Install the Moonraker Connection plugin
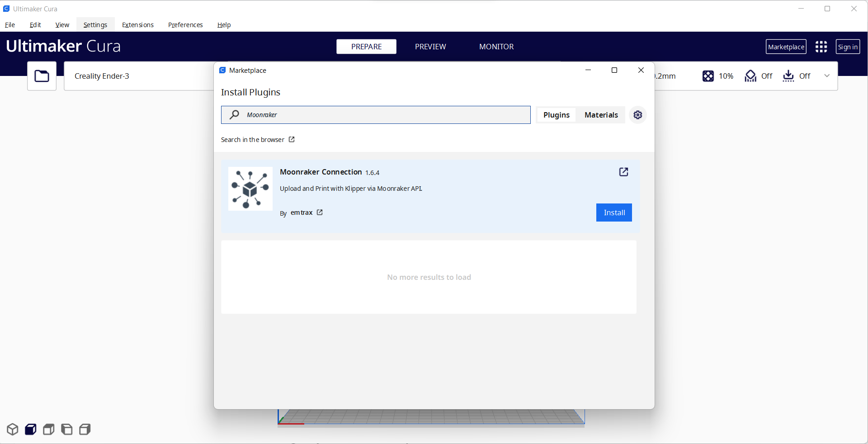 614,213
